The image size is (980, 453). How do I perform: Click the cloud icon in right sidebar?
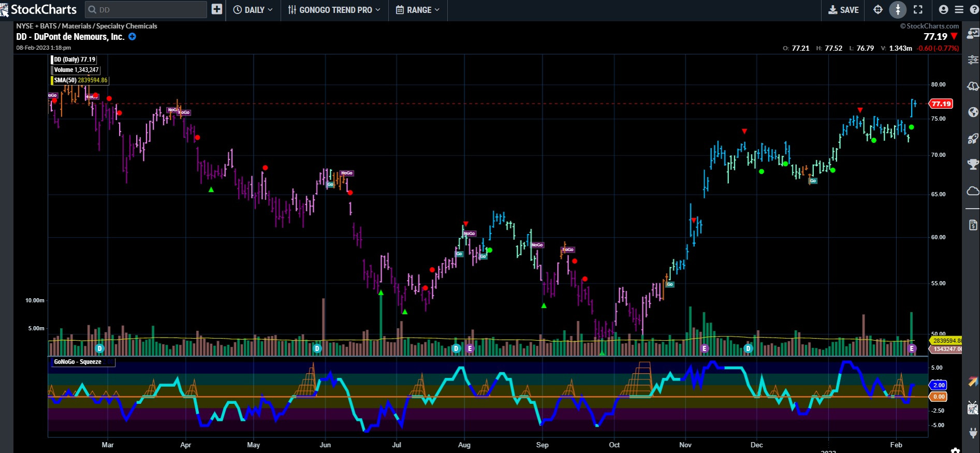click(973, 191)
